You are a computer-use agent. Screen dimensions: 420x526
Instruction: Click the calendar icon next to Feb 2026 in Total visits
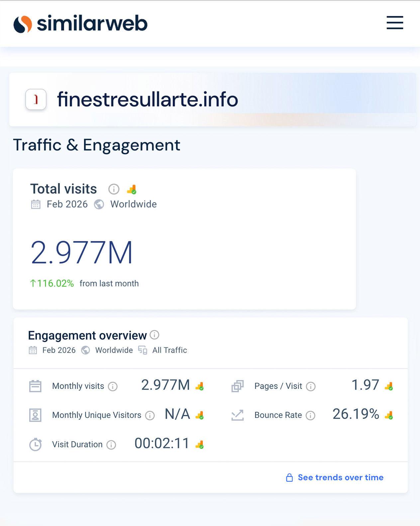(x=36, y=204)
